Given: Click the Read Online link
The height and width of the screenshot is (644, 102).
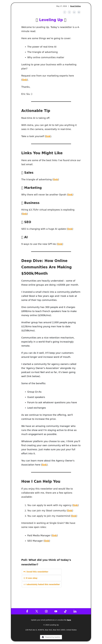Looking at the screenshot, I should pyautogui.click(x=75, y=6).
